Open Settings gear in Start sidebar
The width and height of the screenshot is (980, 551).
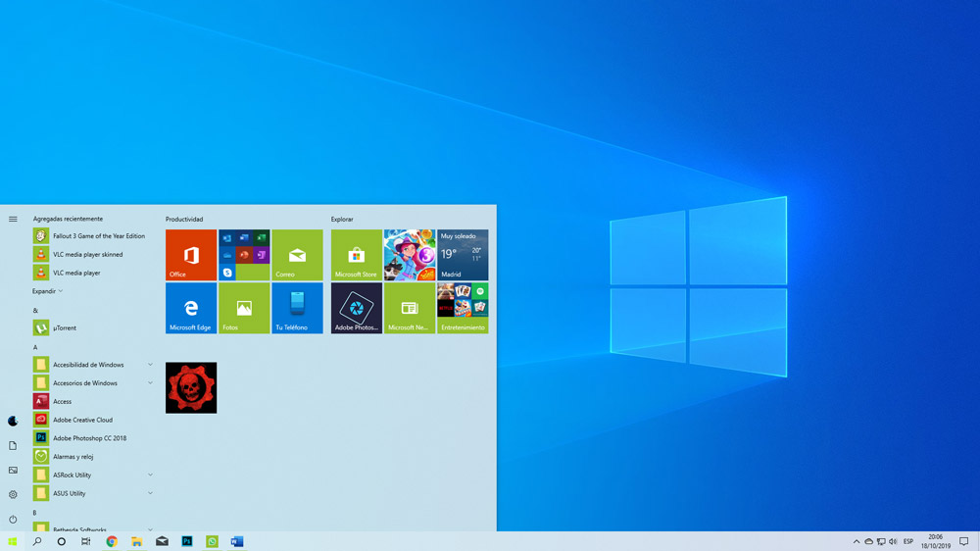click(x=13, y=495)
